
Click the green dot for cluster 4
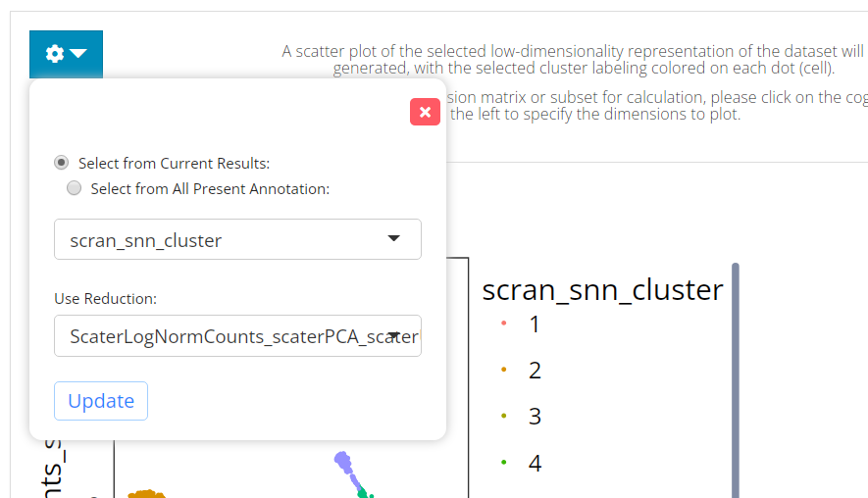pos(503,463)
